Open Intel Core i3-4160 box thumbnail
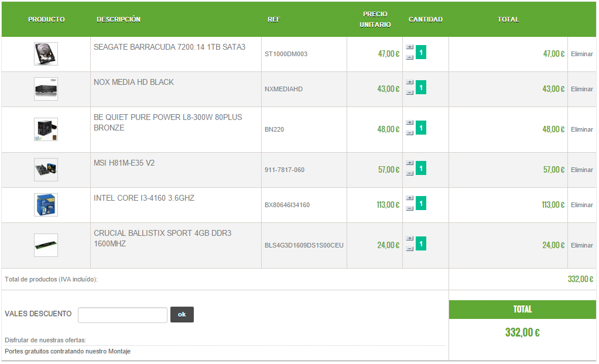 pos(46,205)
